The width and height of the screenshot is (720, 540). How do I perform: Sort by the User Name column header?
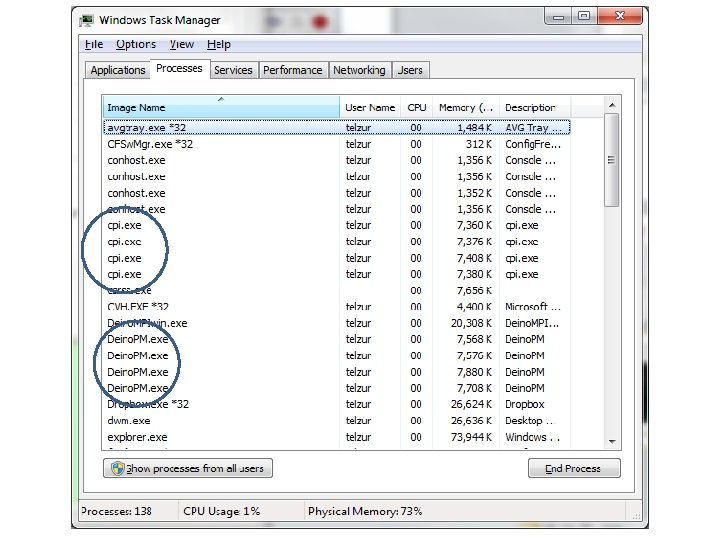pyautogui.click(x=370, y=107)
